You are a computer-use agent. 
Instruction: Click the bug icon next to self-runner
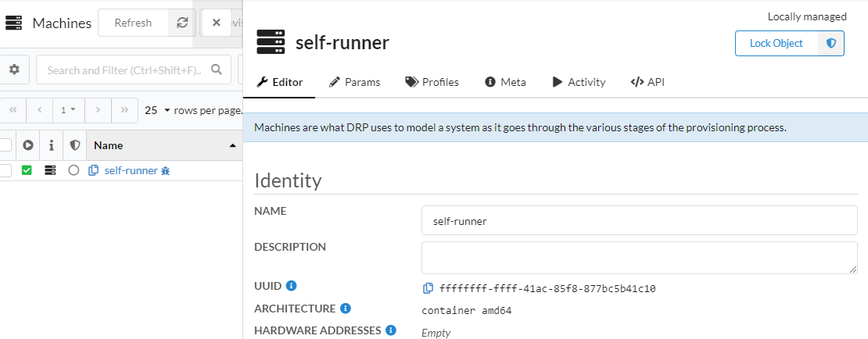166,170
